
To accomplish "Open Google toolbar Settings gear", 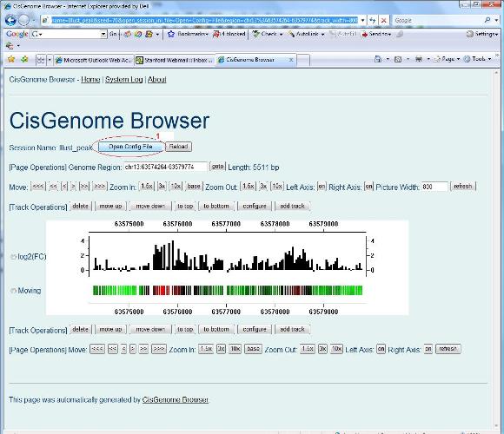I will click(x=469, y=34).
